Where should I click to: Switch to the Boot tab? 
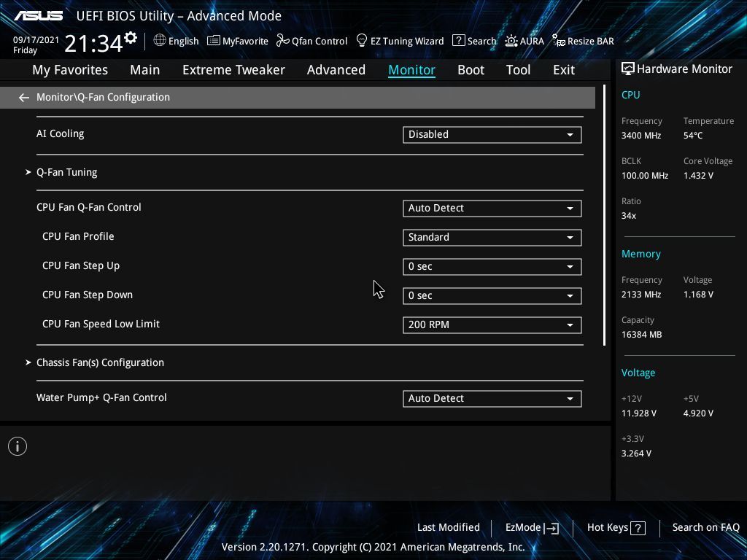471,70
